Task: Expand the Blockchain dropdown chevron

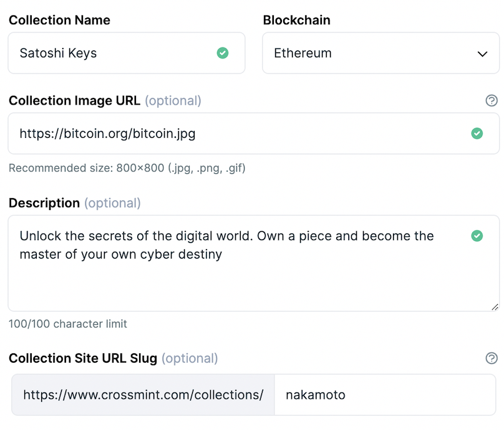Action: coord(482,54)
